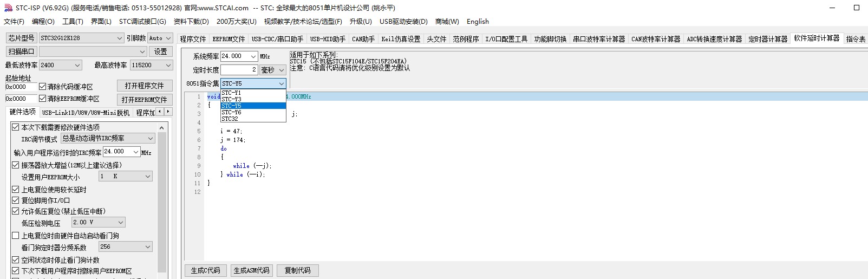Open the USB-CDC/串口助手 tab
This screenshot has width=868, height=279.
tap(277, 39)
